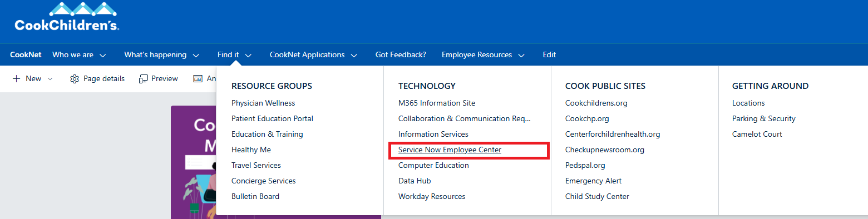
Task: Open the Data Hub link
Action: [415, 181]
